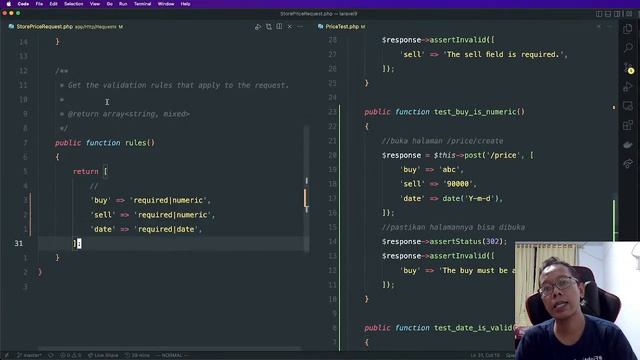Click line number 31 in left editor gutter

tap(19, 243)
